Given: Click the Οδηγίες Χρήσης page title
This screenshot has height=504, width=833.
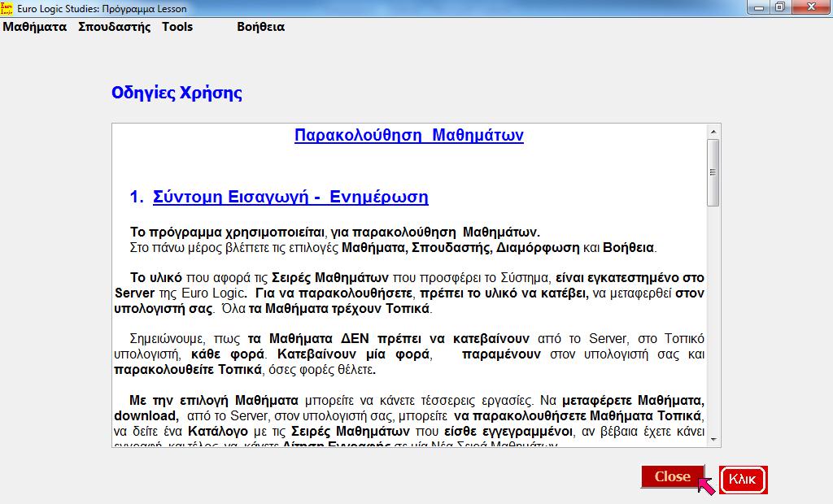Looking at the screenshot, I should coord(176,93).
